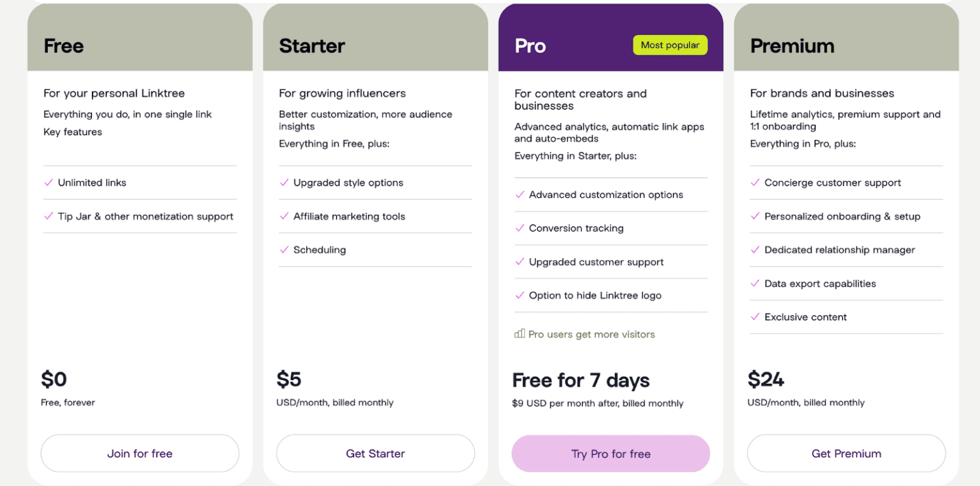
Task: Choose the Get Premium button
Action: (x=846, y=453)
